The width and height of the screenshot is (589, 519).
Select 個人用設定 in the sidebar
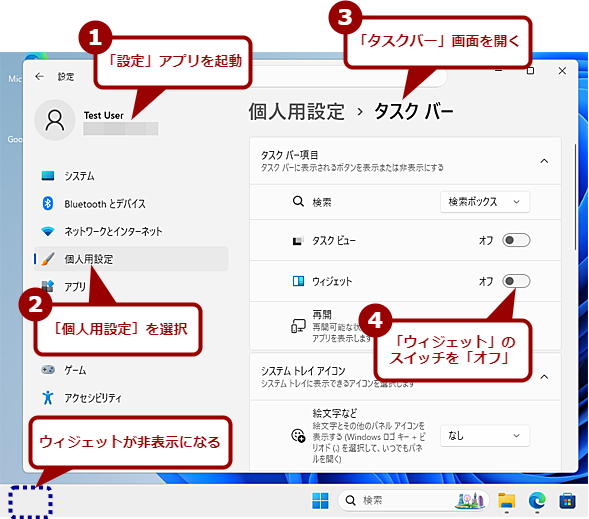[x=131, y=259]
